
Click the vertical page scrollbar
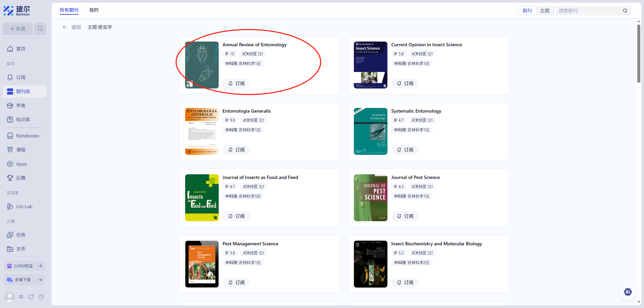[x=639, y=54]
